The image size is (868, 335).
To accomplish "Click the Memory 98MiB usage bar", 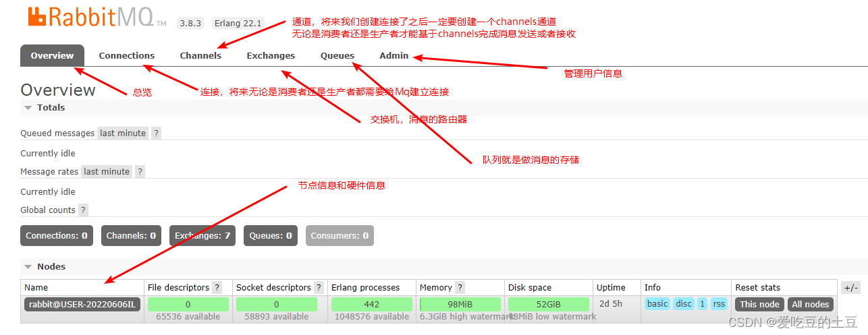I will [x=460, y=304].
